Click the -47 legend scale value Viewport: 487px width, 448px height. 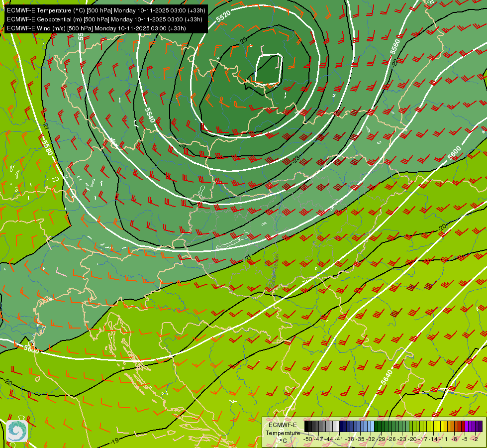(318, 439)
